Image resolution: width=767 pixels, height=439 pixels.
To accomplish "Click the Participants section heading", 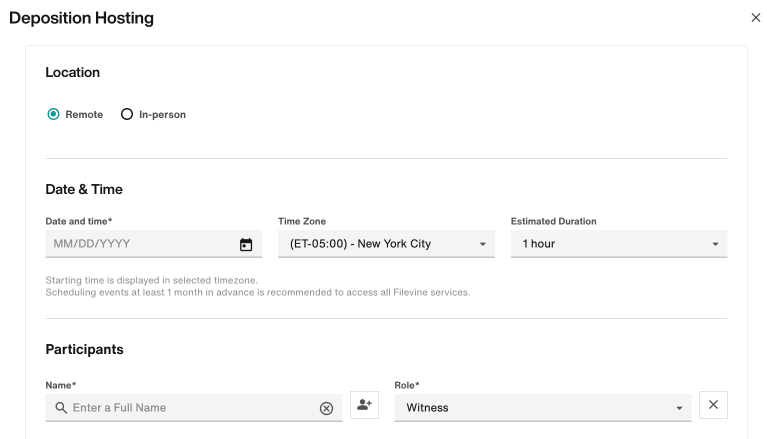I will click(x=85, y=349).
